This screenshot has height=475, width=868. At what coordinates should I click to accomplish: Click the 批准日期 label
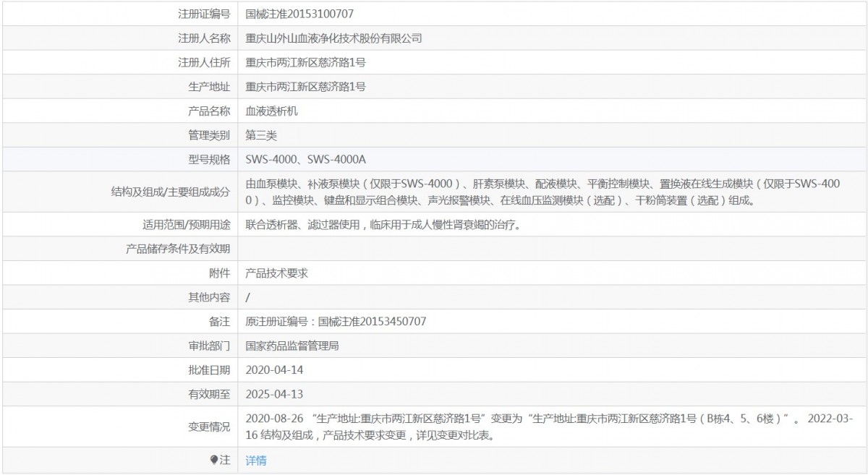pos(209,370)
